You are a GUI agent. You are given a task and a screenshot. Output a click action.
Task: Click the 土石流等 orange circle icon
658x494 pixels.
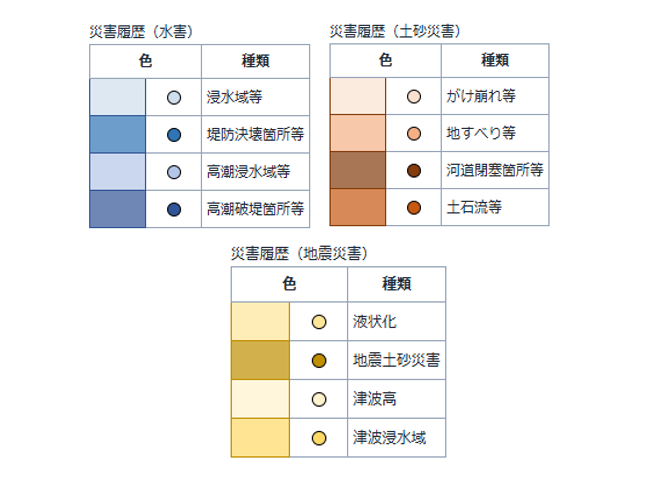414,208
